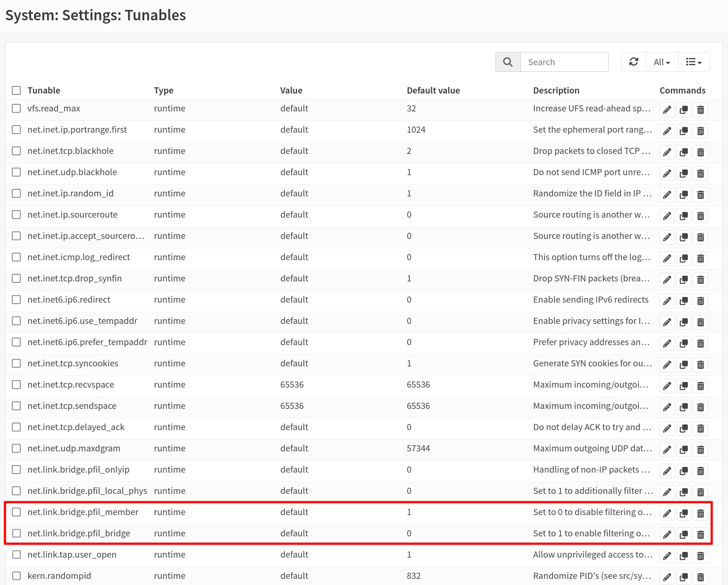Edit the net.link.bridge.pfil_member tunable

667,514
